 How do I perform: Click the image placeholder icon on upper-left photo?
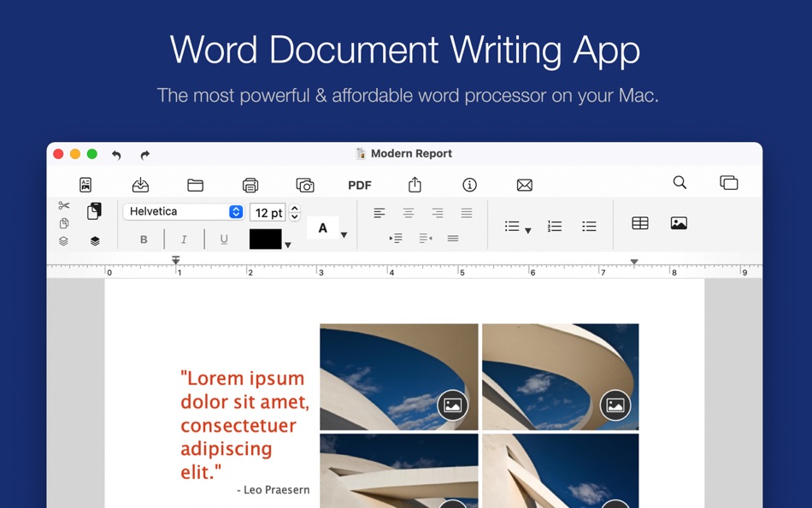click(x=453, y=405)
